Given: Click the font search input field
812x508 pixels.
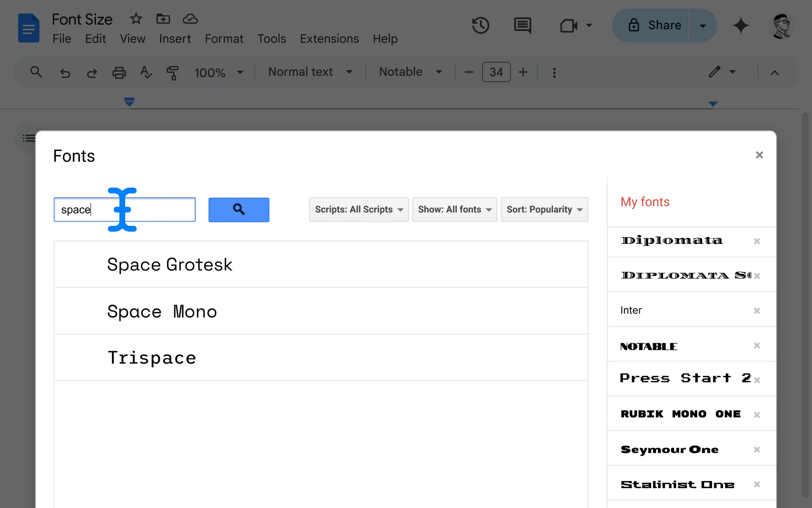Looking at the screenshot, I should pos(125,210).
